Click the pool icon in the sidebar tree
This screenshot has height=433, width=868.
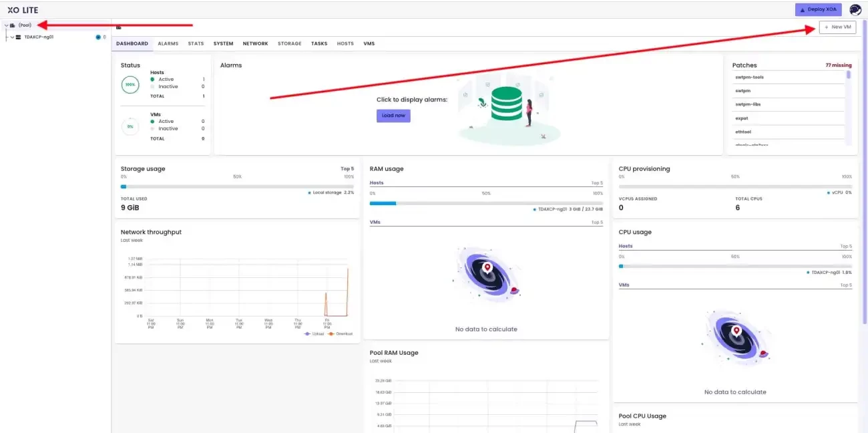pos(13,25)
